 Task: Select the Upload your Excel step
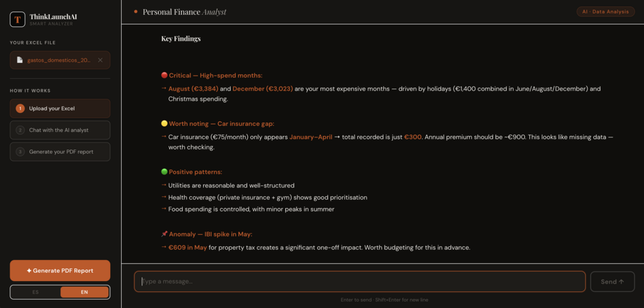[x=60, y=108]
